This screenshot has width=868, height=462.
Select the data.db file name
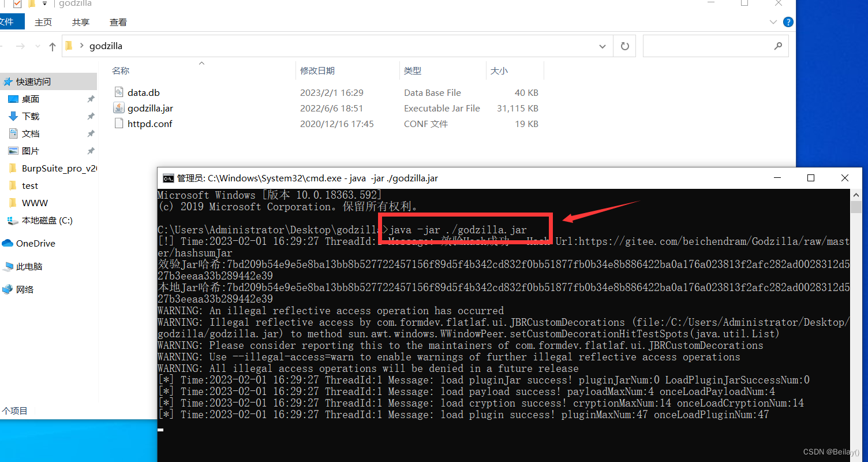click(144, 92)
